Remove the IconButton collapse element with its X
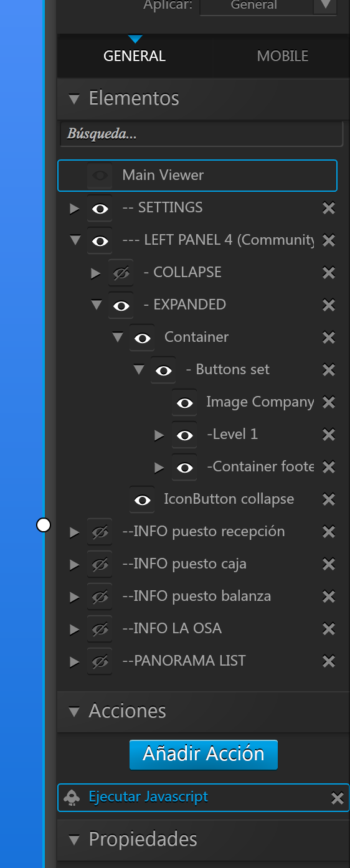 [x=329, y=499]
